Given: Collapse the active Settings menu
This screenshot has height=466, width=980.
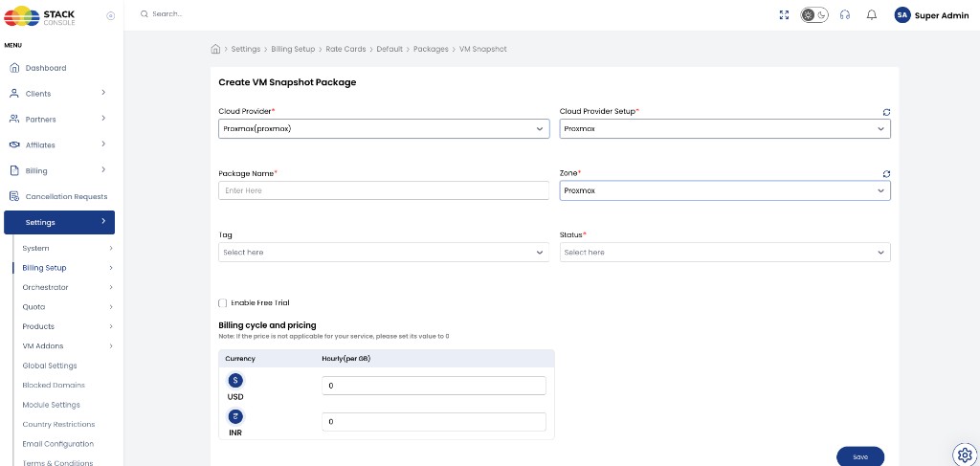Looking at the screenshot, I should pyautogui.click(x=59, y=222).
